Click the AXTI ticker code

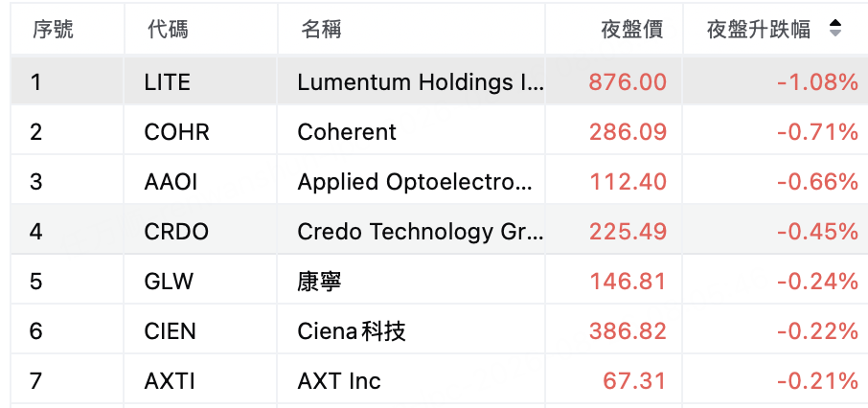click(x=170, y=381)
